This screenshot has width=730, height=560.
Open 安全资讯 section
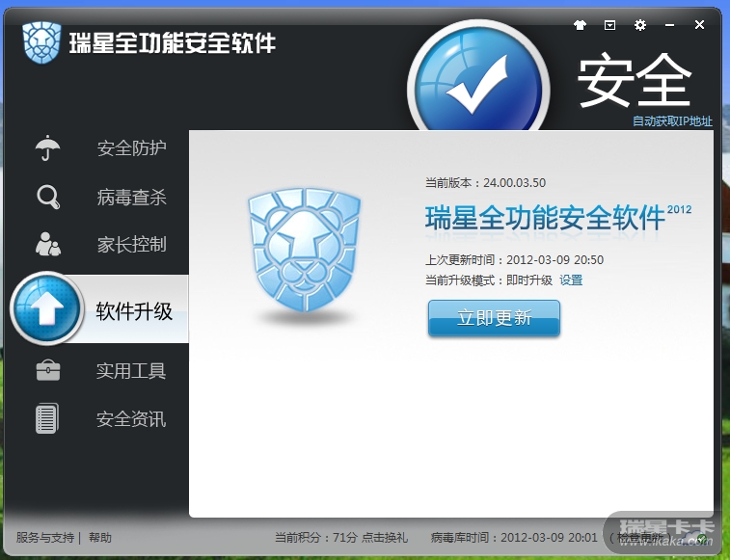pyautogui.click(x=131, y=419)
